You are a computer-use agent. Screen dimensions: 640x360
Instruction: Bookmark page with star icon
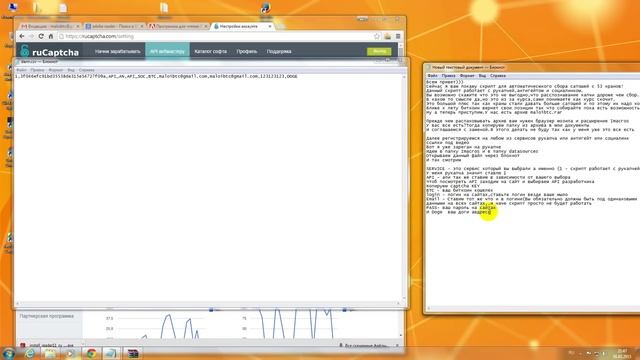[377, 36]
